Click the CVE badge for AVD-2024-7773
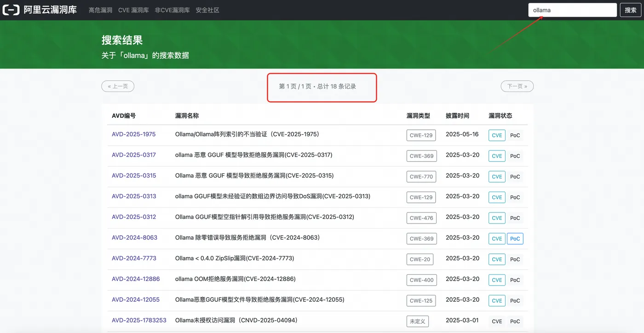644x333 pixels. pos(497,259)
